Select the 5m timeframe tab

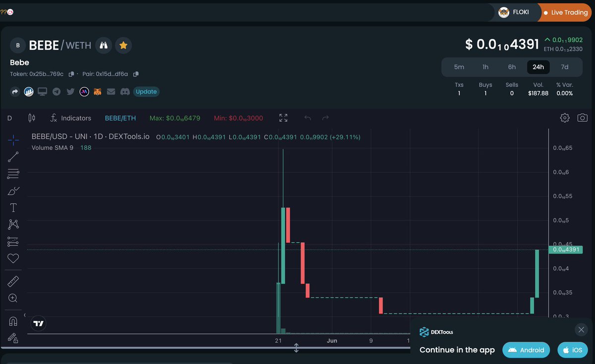pos(459,67)
